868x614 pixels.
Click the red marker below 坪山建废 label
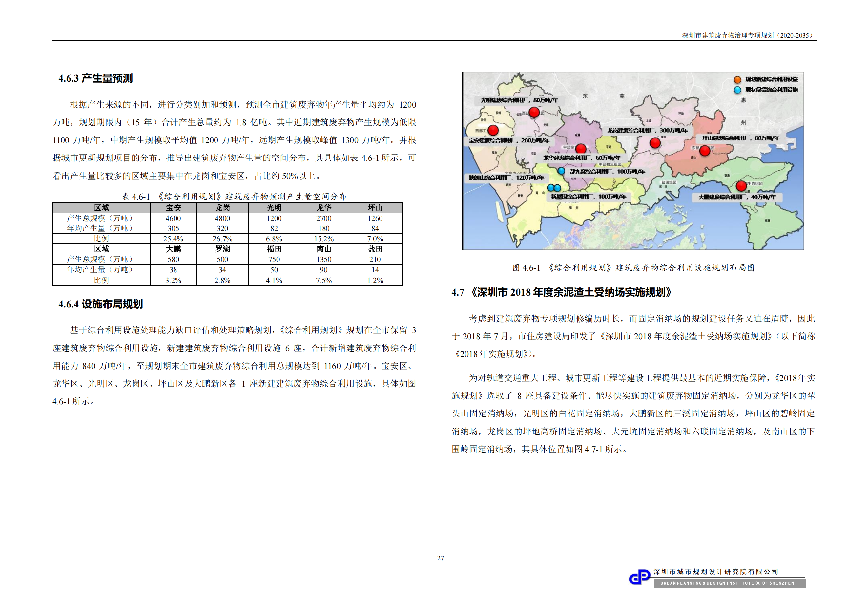click(705, 151)
